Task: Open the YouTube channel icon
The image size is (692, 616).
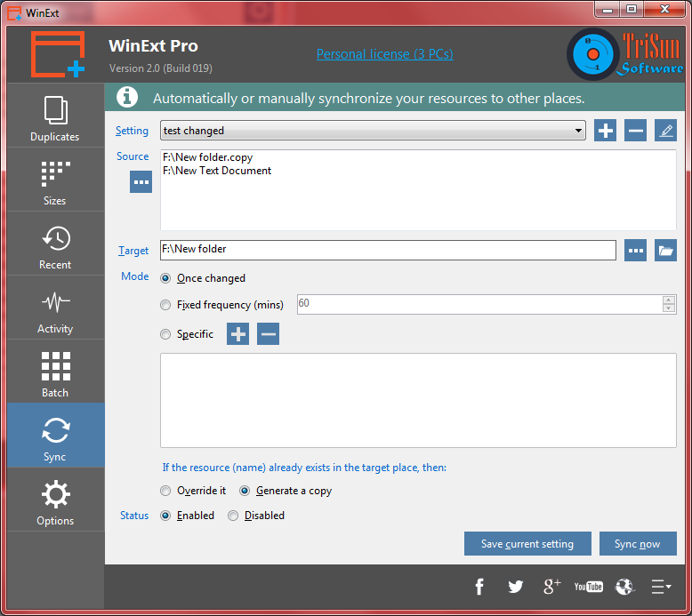Action: [x=588, y=587]
